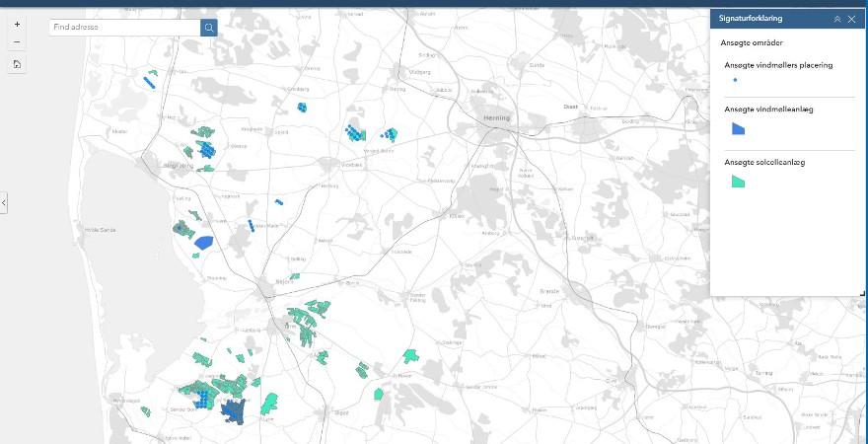Click the blue vindmølleanlæg legend swatch

[738, 128]
